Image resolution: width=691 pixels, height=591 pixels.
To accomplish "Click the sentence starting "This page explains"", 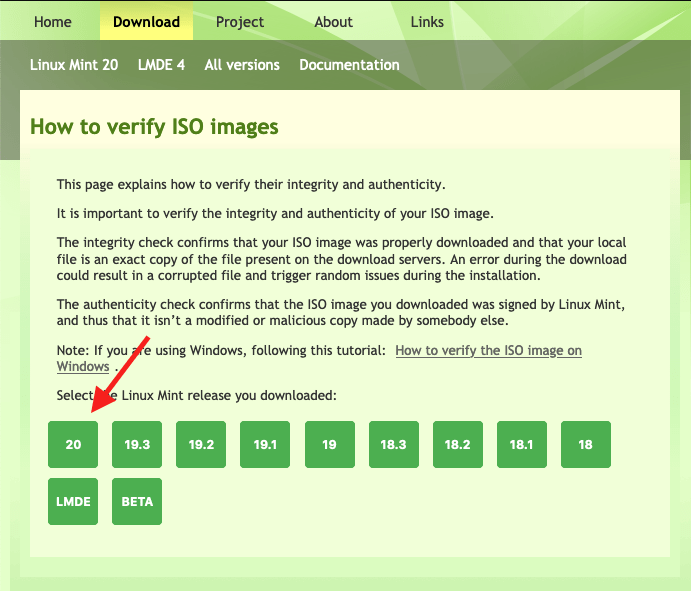I will coord(251,184).
